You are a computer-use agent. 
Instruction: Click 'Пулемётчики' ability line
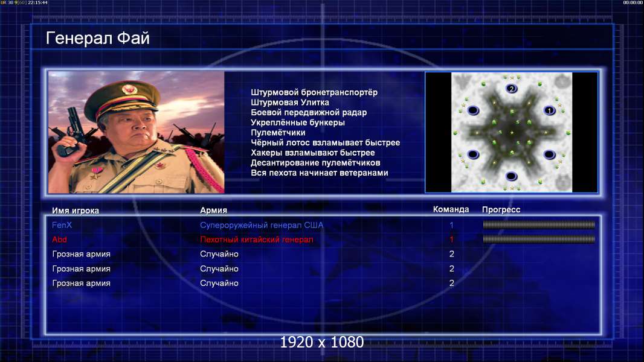[x=278, y=132]
